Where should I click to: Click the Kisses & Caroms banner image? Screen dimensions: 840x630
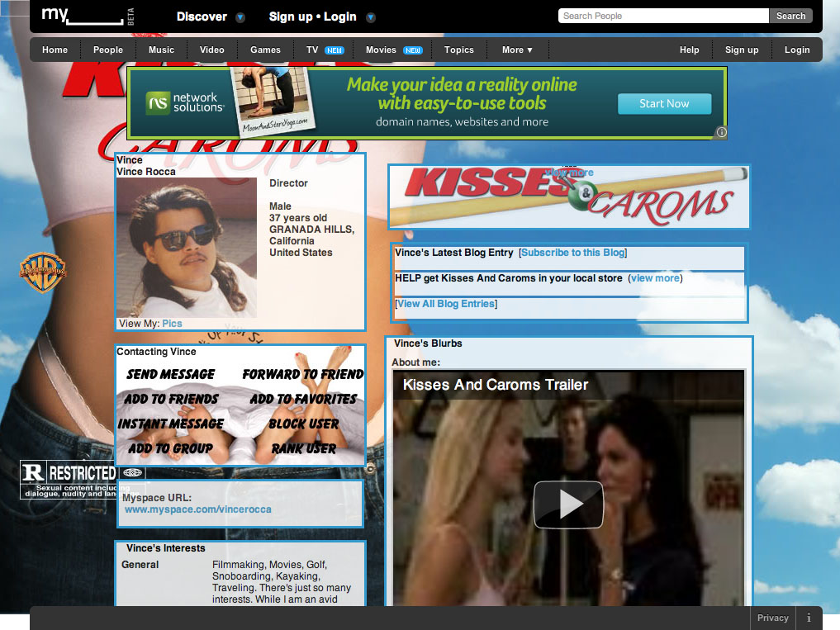pyautogui.click(x=568, y=197)
